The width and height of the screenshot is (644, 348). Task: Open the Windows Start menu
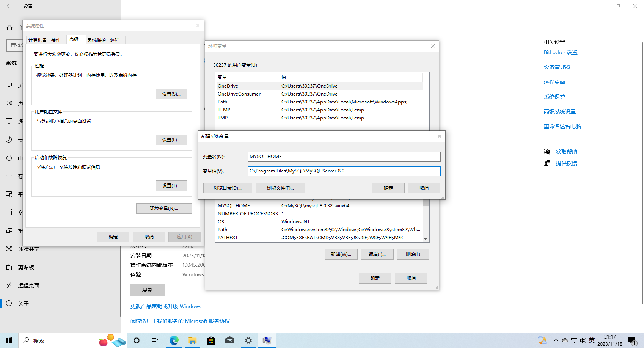[x=9, y=340]
